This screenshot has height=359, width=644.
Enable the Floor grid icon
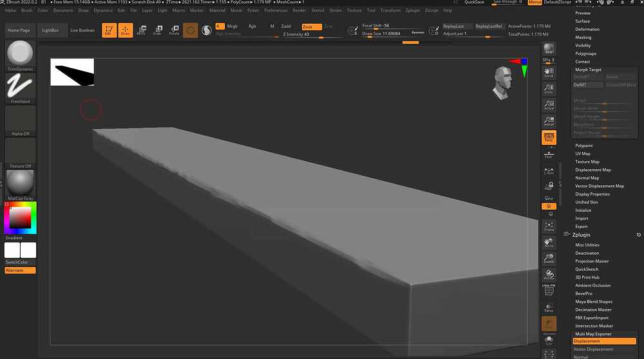pyautogui.click(x=549, y=154)
